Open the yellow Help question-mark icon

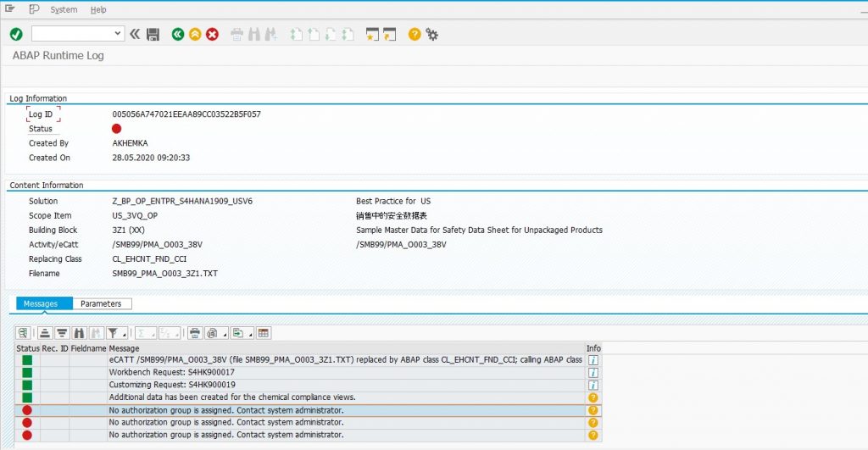pyautogui.click(x=414, y=34)
